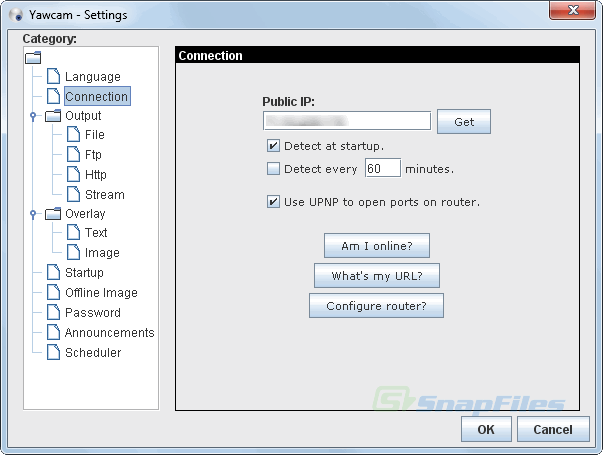Click the page icon beside Language

pyautogui.click(x=53, y=76)
